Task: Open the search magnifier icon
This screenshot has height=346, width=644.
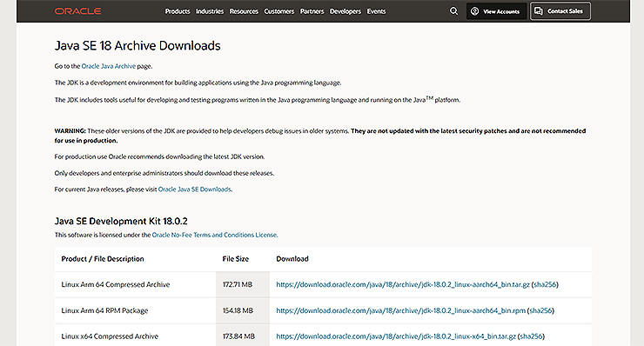Action: pyautogui.click(x=453, y=11)
